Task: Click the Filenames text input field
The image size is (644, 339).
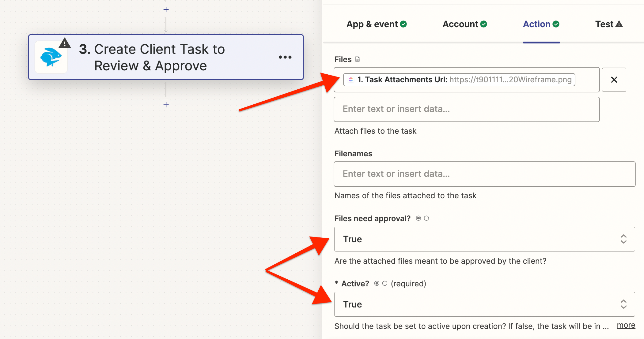Action: pyautogui.click(x=484, y=174)
